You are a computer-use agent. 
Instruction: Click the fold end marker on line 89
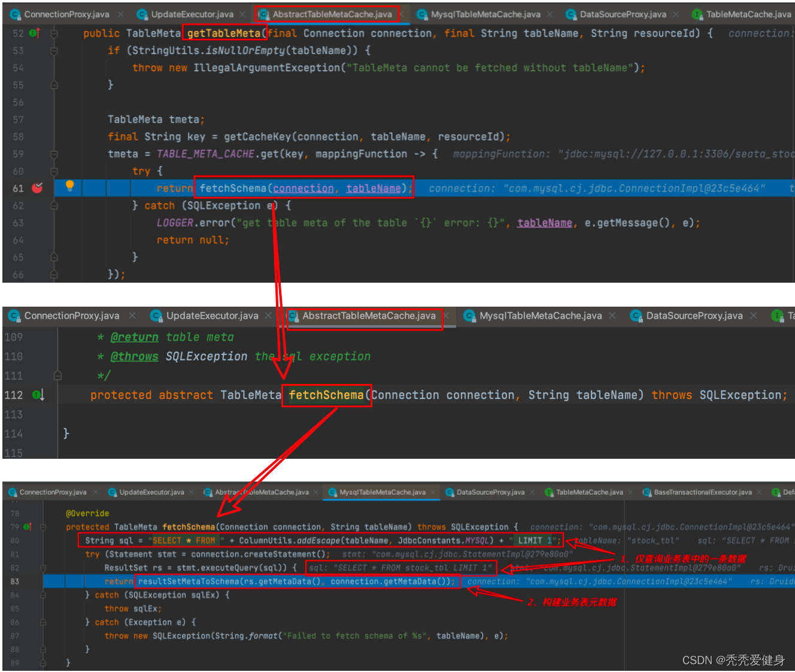[43, 663]
